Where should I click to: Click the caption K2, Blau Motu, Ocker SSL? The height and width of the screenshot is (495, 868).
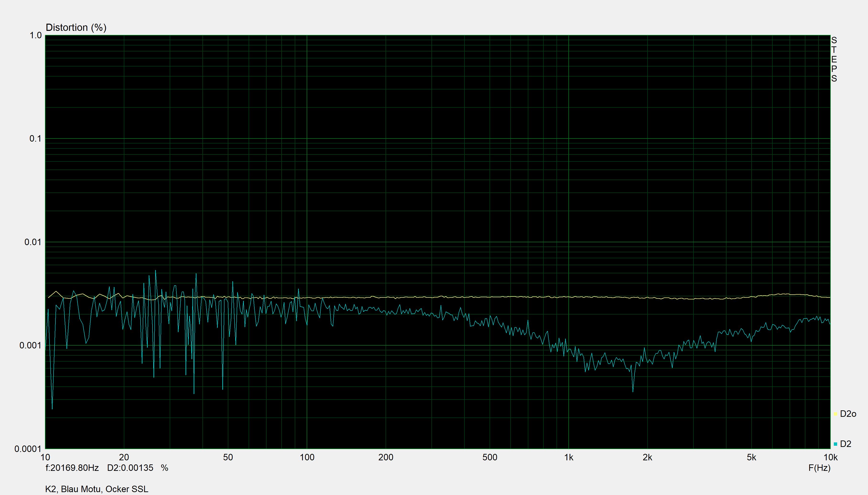tap(97, 489)
